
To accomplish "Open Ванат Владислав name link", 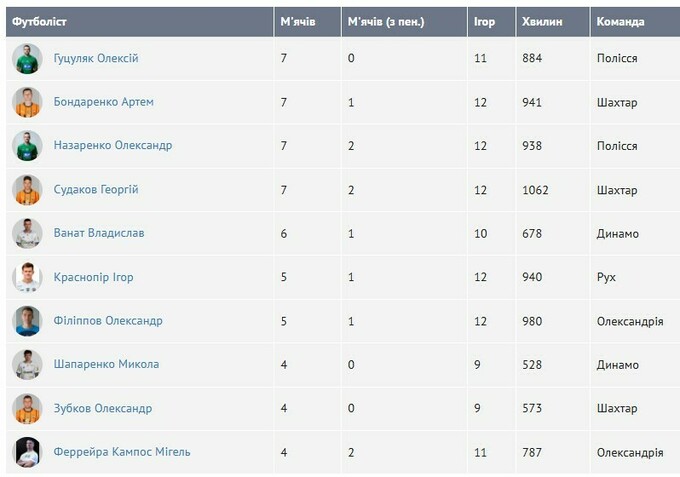I will click(x=99, y=233).
